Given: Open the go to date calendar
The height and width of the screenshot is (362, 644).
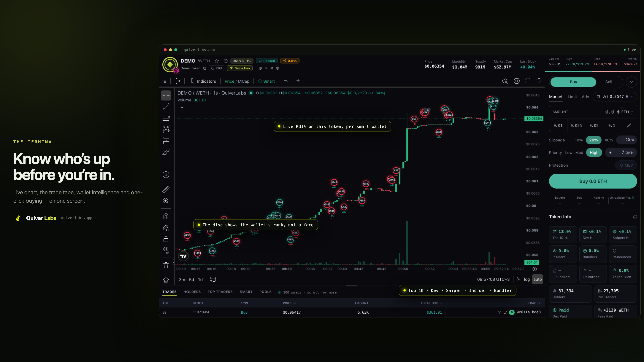Looking at the screenshot, I should click(x=213, y=279).
